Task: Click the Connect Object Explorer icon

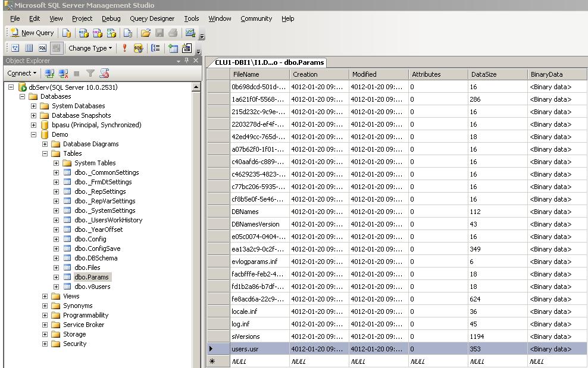Action: (x=49, y=73)
